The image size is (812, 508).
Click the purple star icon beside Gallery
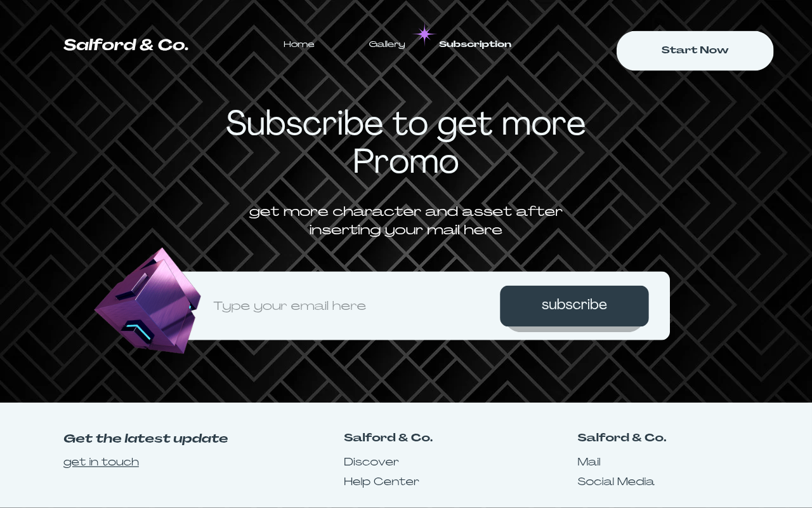[424, 34]
